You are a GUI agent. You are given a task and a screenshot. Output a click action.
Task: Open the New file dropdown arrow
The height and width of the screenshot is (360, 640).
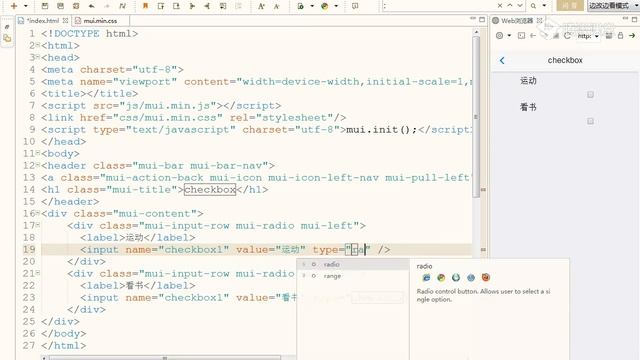click(25, 6)
